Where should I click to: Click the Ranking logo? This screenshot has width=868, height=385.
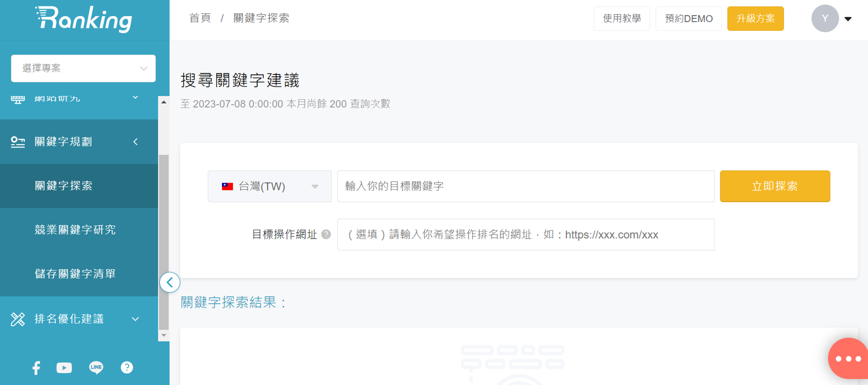tap(83, 19)
